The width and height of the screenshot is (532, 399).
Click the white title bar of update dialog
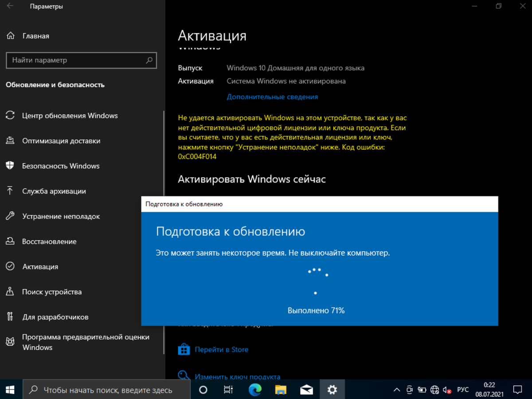click(319, 204)
